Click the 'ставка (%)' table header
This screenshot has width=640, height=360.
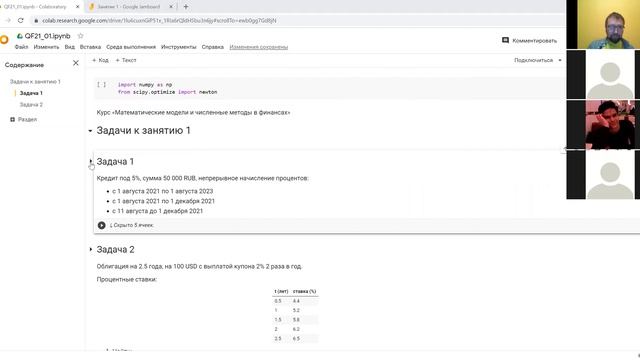coord(304,291)
